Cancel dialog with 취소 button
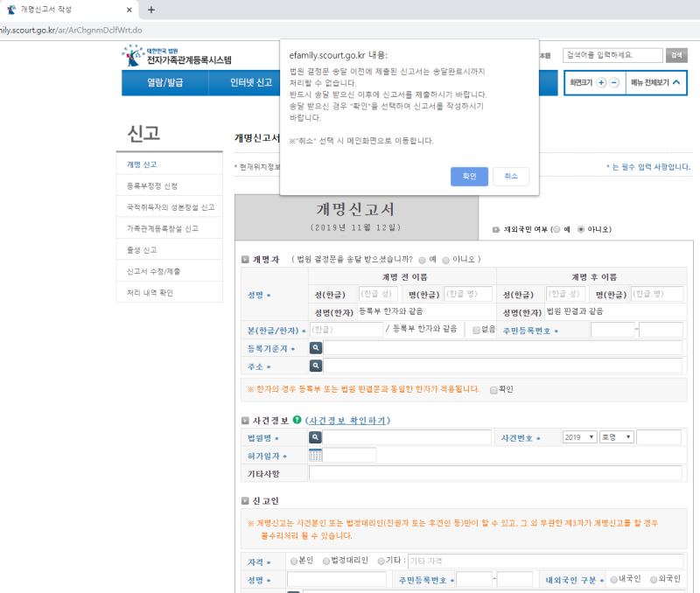This screenshot has width=700, height=593. 511,177
